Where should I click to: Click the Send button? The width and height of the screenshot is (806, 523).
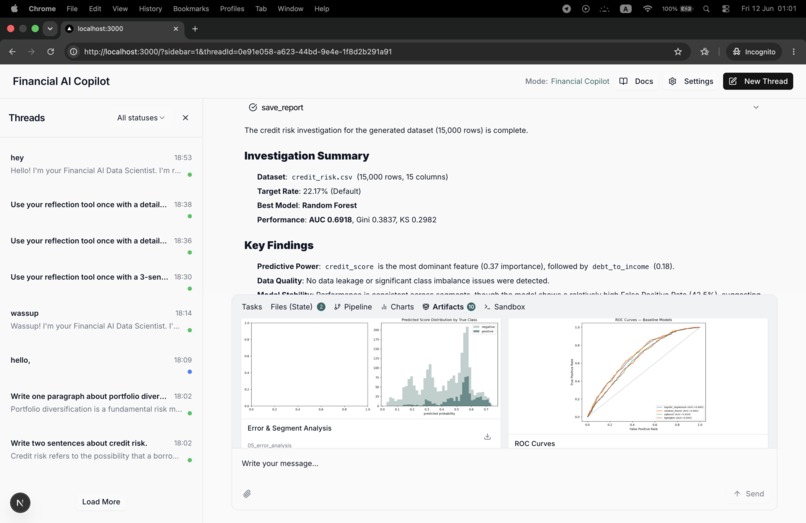point(749,494)
